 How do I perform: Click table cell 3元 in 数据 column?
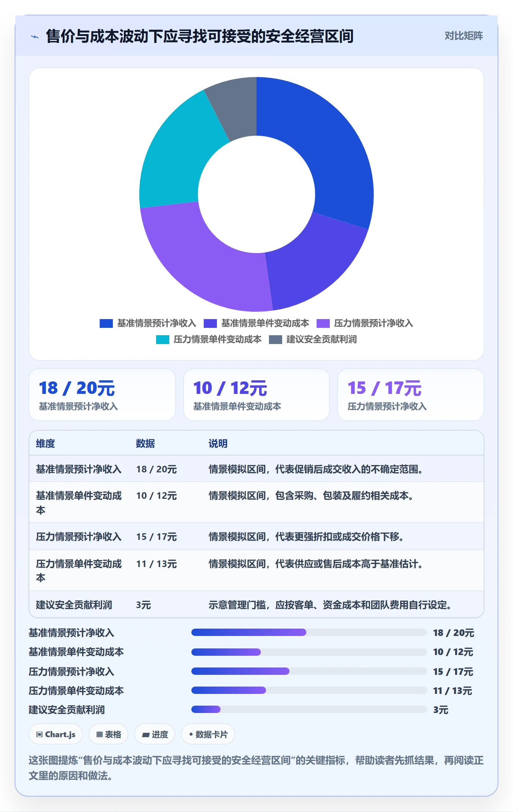pyautogui.click(x=144, y=605)
